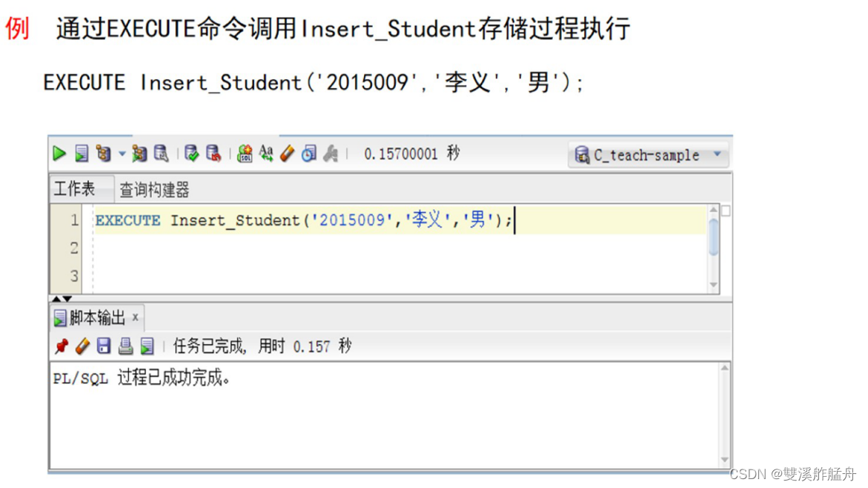Switch to the 工作表 tab
The image size is (868, 488).
click(x=75, y=189)
